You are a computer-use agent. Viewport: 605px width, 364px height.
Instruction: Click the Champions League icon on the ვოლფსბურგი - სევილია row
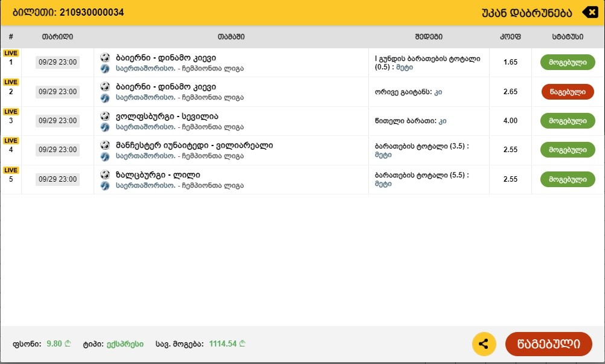[104, 127]
